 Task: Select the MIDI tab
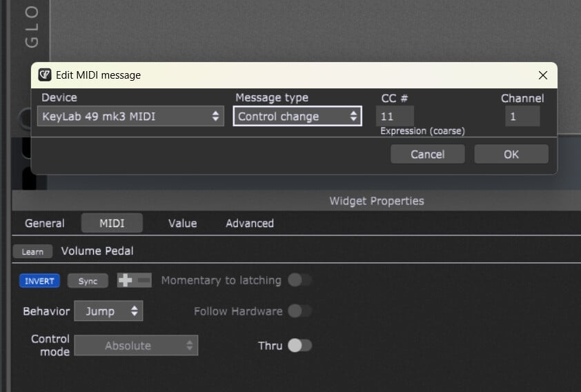click(112, 224)
